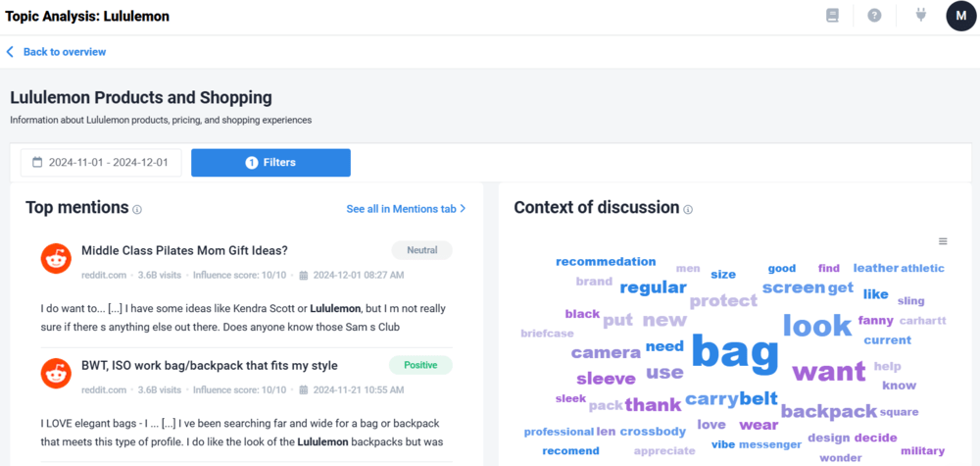
Task: Click 'fanny' in the word cloud
Action: pos(875,321)
